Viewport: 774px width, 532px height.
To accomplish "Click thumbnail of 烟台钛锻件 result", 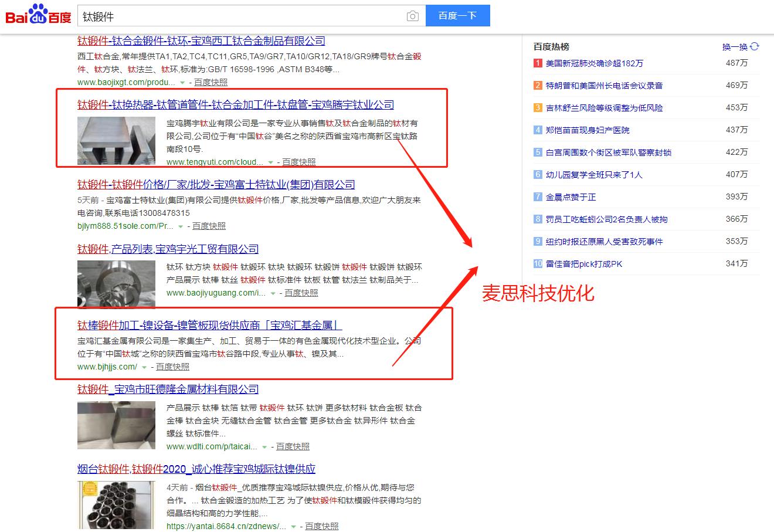I will coord(116,505).
